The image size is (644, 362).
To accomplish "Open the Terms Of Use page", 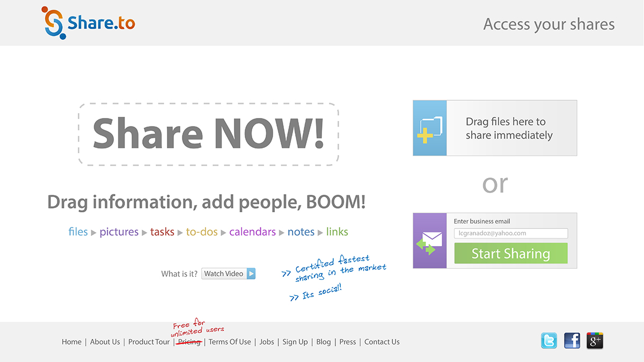I will point(230,342).
